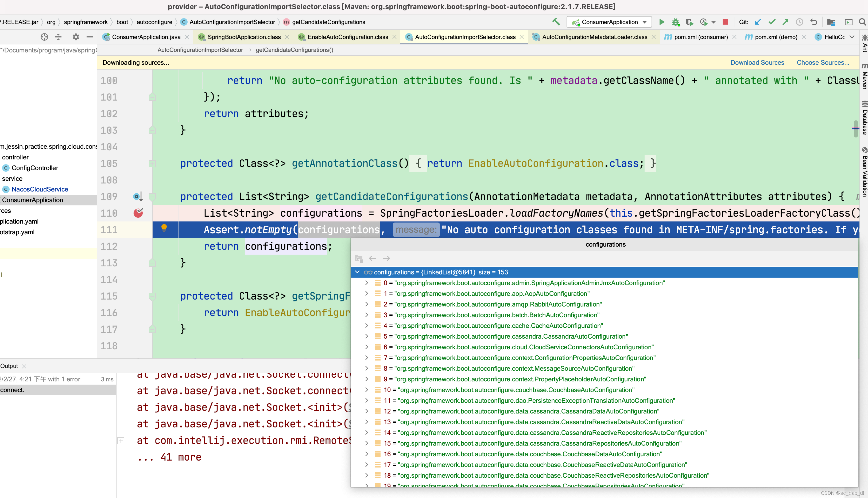Open NacosCloudService in Project tree
This screenshot has height=498, width=868.
coord(40,189)
